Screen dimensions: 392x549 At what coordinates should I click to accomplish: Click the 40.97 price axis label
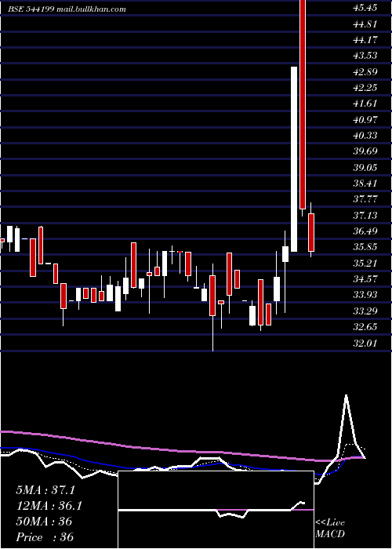[x=365, y=119]
